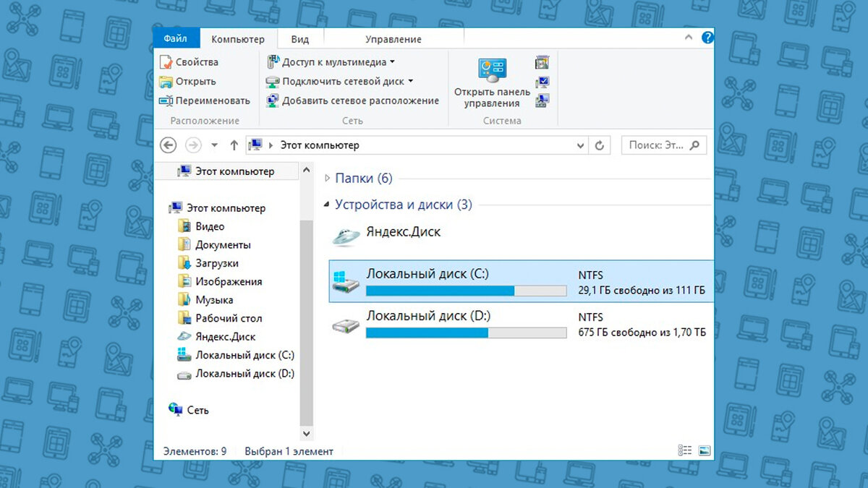868x488 pixels.
Task: Collapse the Устройства и диски (3) group
Action: pyautogui.click(x=327, y=205)
